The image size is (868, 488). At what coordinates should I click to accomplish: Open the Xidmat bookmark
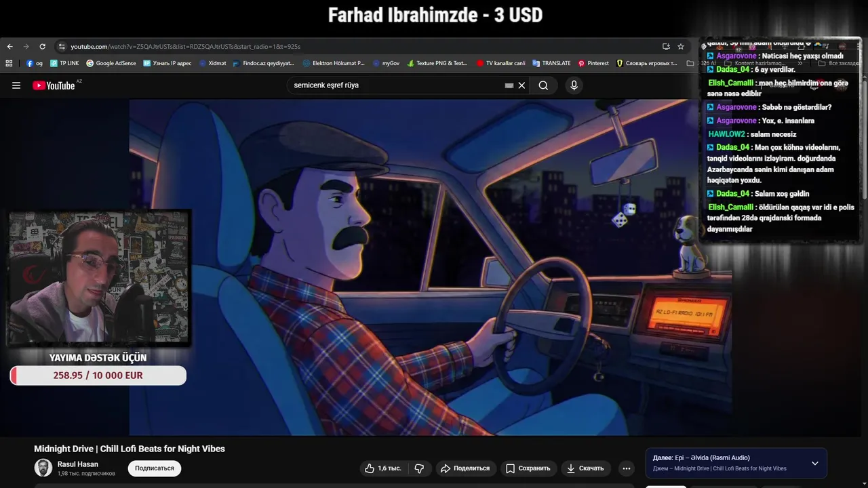(212, 63)
